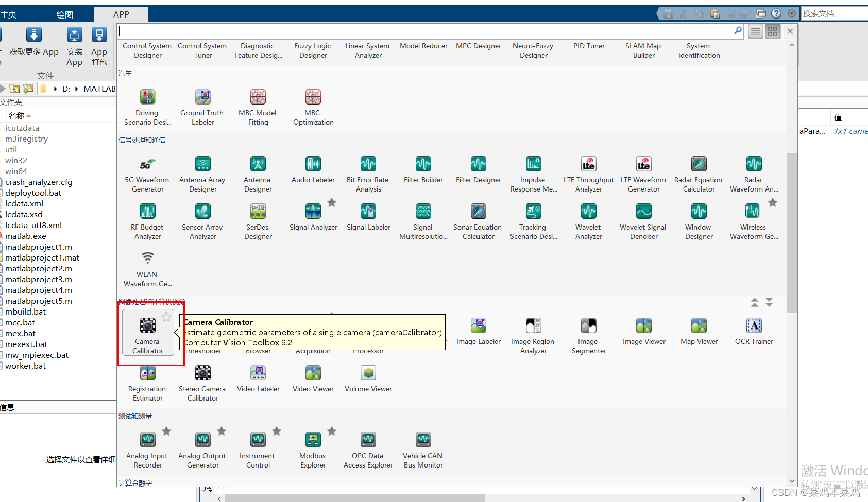
Task: Toggle favorite star on Signal Analyzer
Action: pyautogui.click(x=332, y=202)
